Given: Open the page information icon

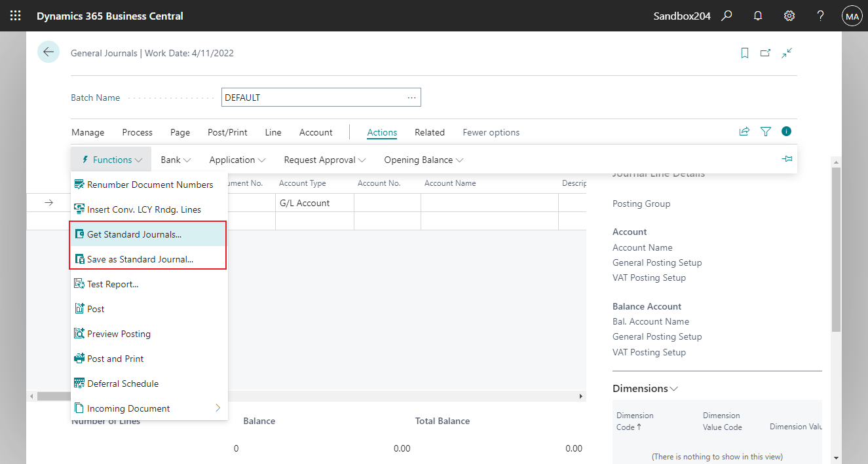Looking at the screenshot, I should point(786,131).
